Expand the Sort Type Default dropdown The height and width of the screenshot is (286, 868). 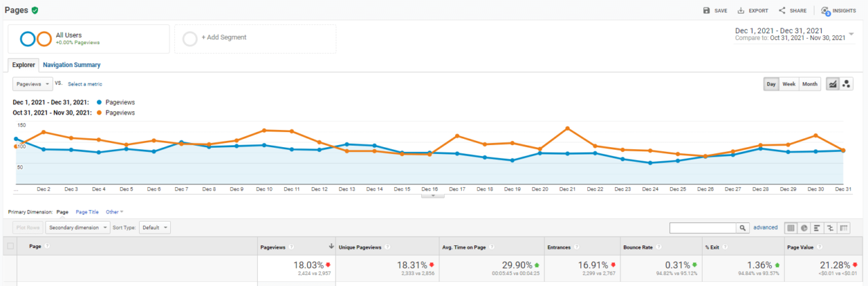coord(155,228)
